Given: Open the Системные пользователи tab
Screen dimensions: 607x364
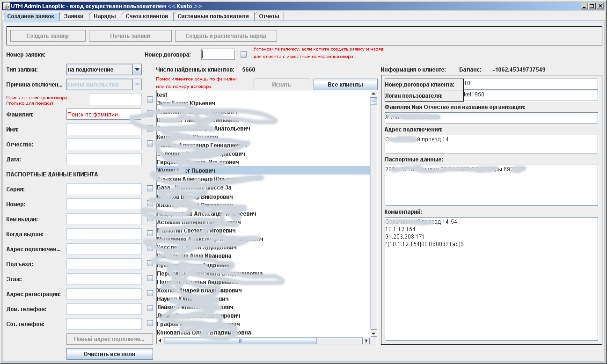Looking at the screenshot, I should click(x=213, y=16).
